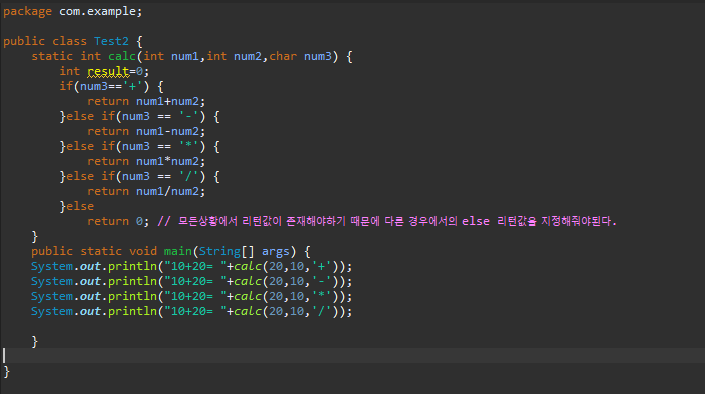Click the line 'return num1+num2;'
Viewport: 705px width, 394px height.
146,102
